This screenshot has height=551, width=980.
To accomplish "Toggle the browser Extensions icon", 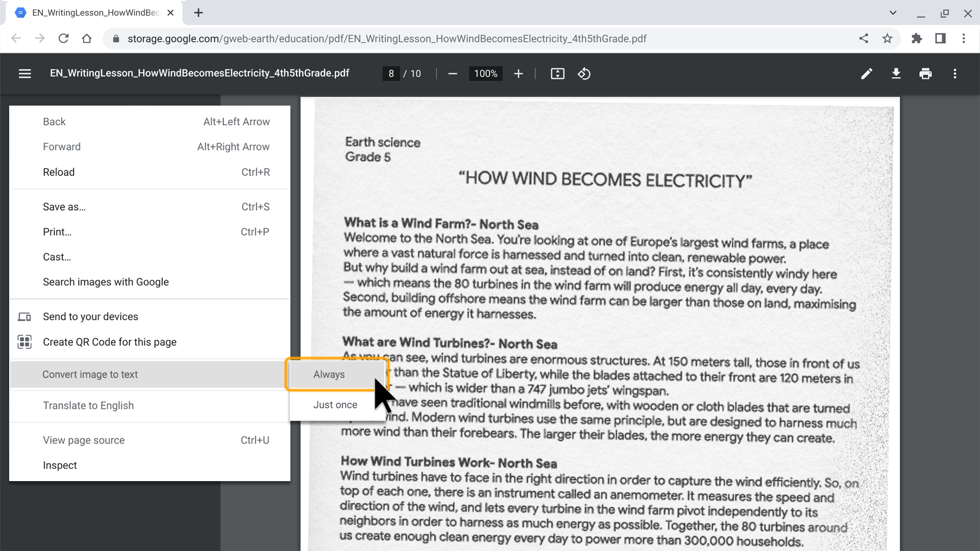I will [917, 38].
